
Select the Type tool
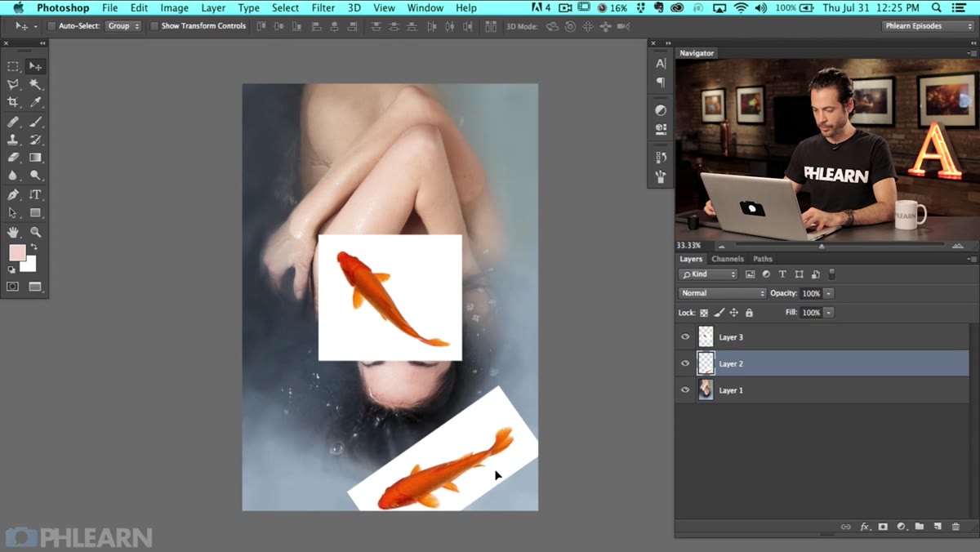(35, 195)
